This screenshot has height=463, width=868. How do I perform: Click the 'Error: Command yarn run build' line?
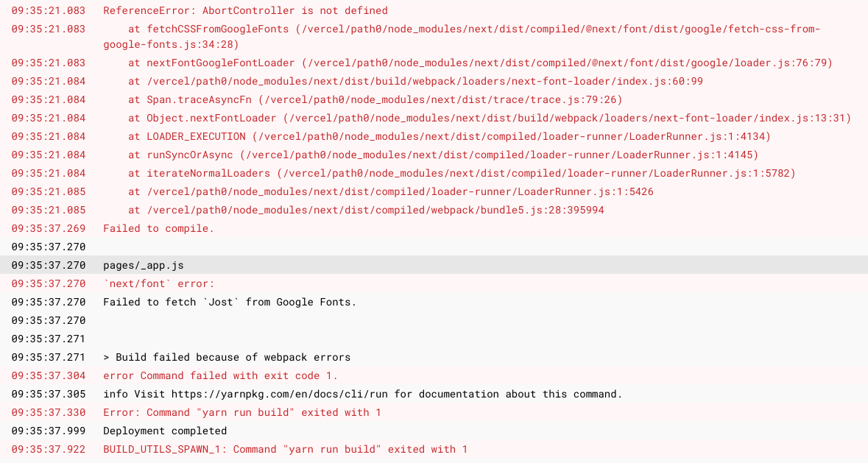tap(434, 412)
